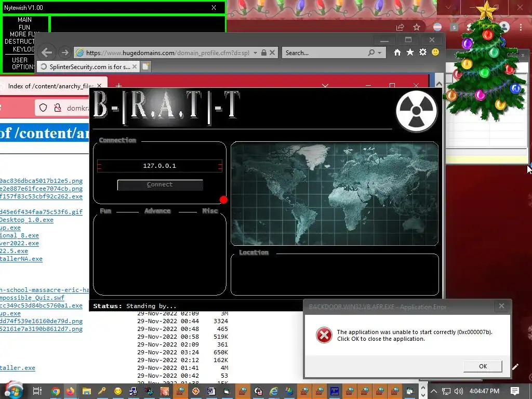Click the volume icon in system tray
Image resolution: width=532 pixels, height=399 pixels.
click(x=458, y=391)
